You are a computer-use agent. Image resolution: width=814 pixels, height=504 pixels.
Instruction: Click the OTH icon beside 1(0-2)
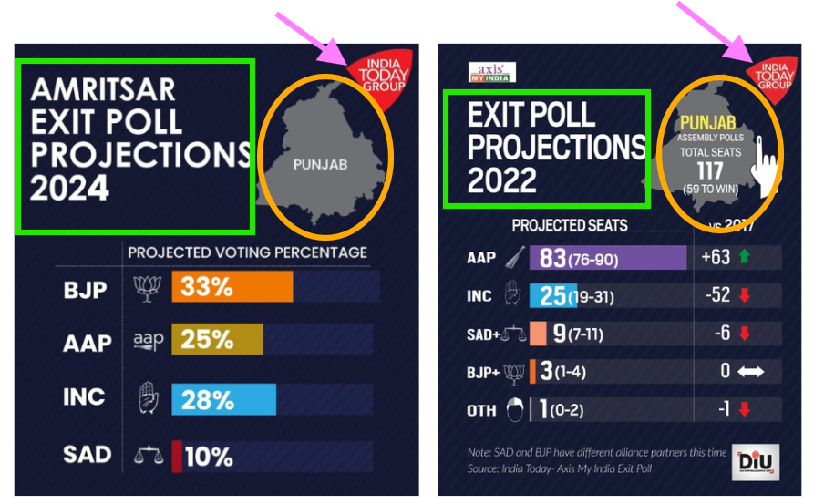click(516, 410)
